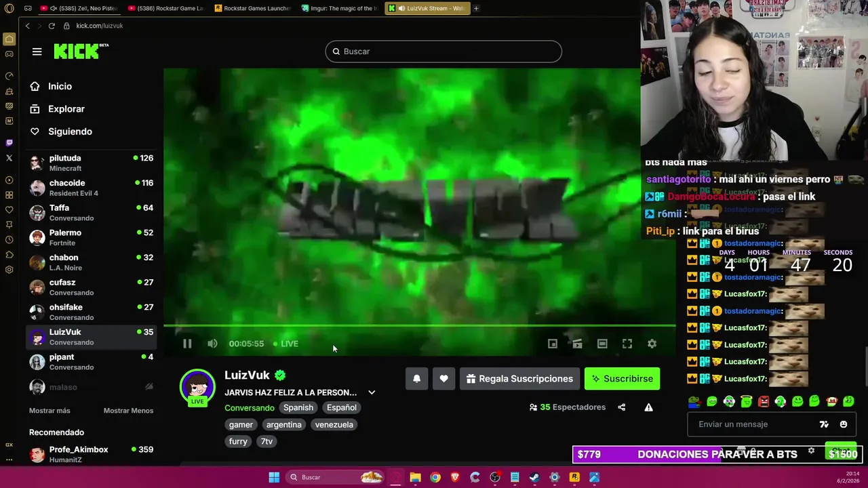
Task: Insert the red angry face emote
Action: point(764,402)
